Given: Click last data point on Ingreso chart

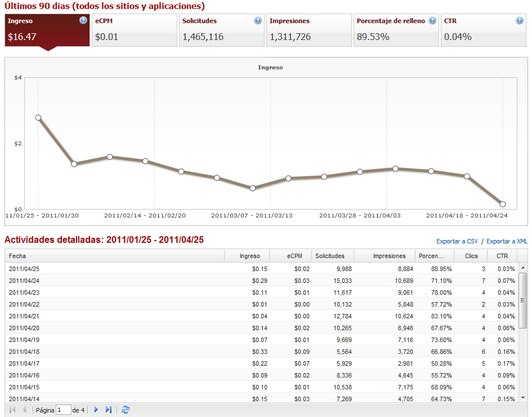Looking at the screenshot, I should tap(502, 204).
